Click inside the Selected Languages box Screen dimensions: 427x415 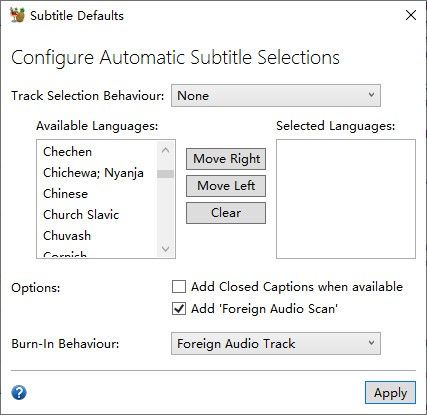[x=346, y=199]
